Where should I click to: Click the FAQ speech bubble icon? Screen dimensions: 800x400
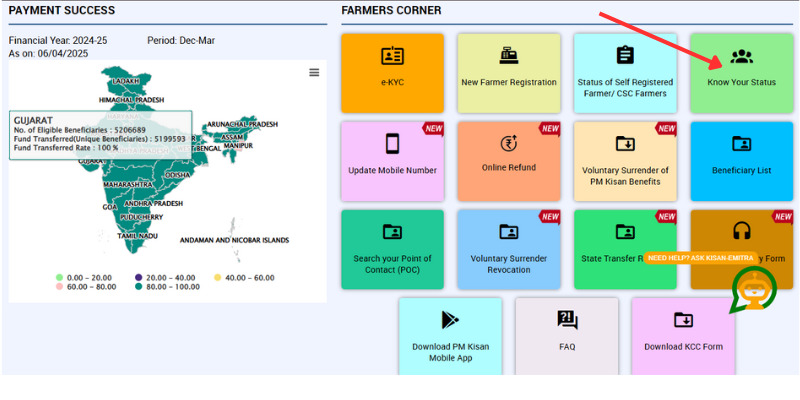567,320
